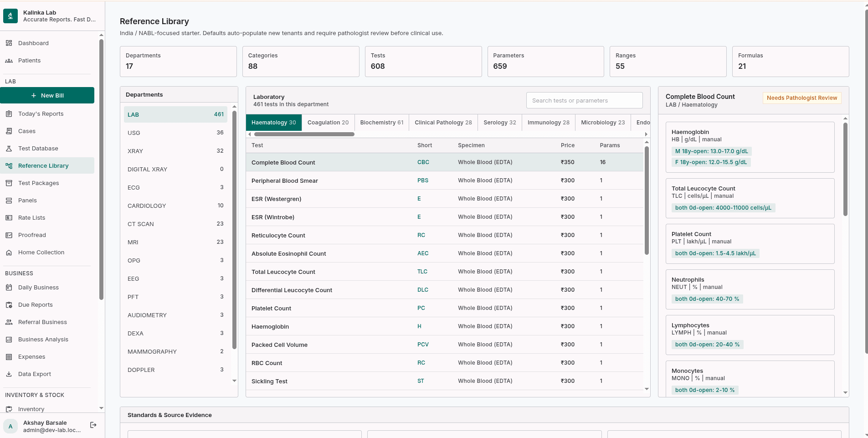Click the Tests 608 summary card
This screenshot has width=868, height=438.
pyautogui.click(x=423, y=62)
